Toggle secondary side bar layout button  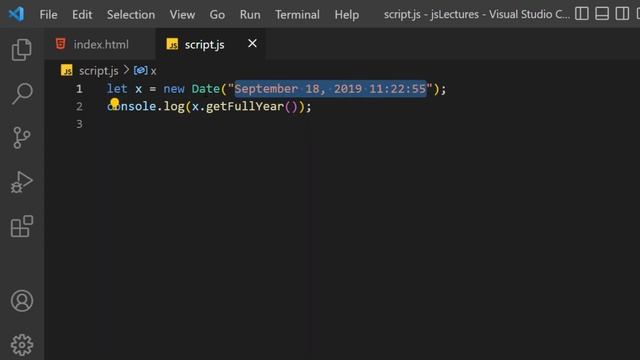click(x=622, y=14)
